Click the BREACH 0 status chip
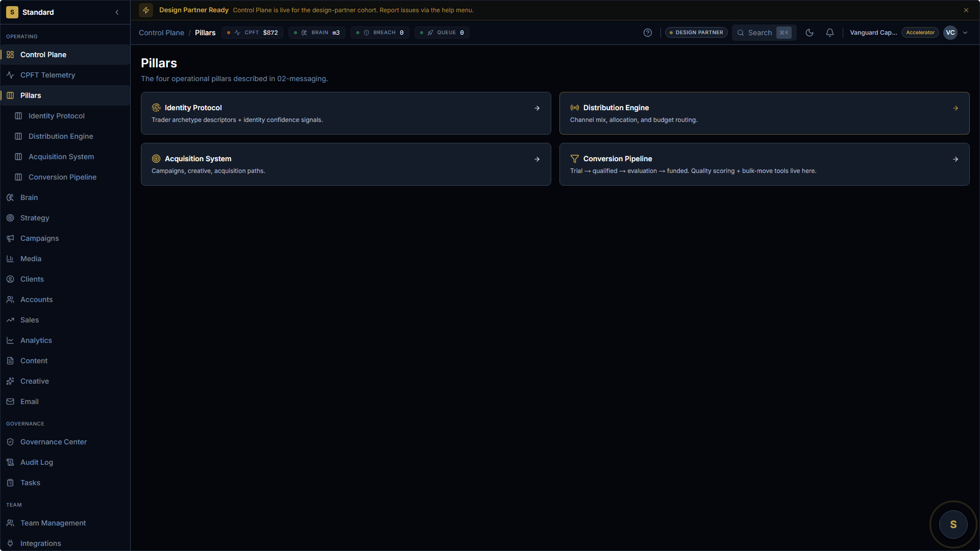The image size is (980, 551). point(380,33)
